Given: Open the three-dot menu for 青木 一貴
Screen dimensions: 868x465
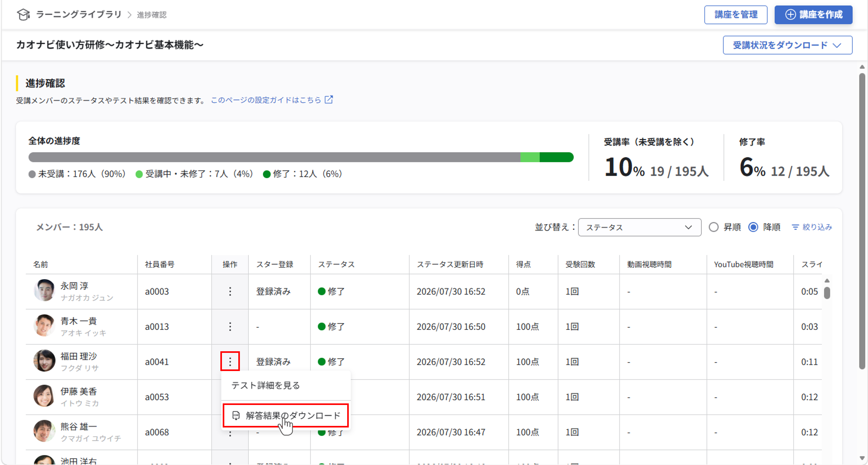Looking at the screenshot, I should pyautogui.click(x=230, y=326).
